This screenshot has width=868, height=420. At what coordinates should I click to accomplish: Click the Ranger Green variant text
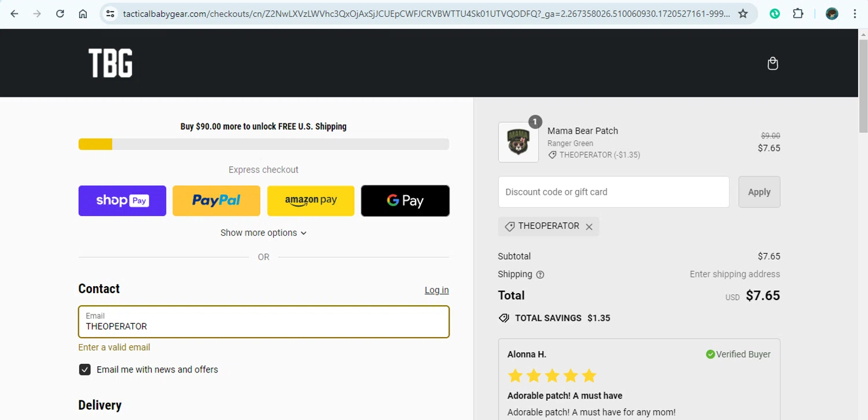(570, 144)
